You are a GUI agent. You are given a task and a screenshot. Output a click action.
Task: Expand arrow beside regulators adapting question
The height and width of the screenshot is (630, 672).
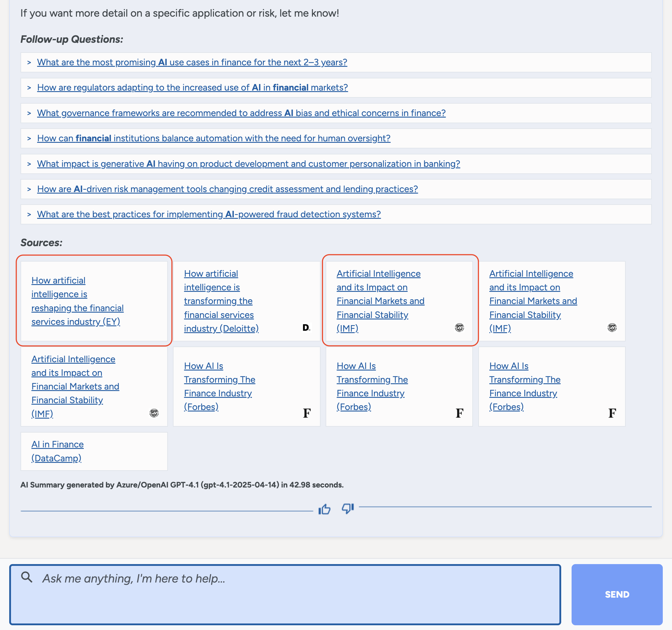click(29, 88)
